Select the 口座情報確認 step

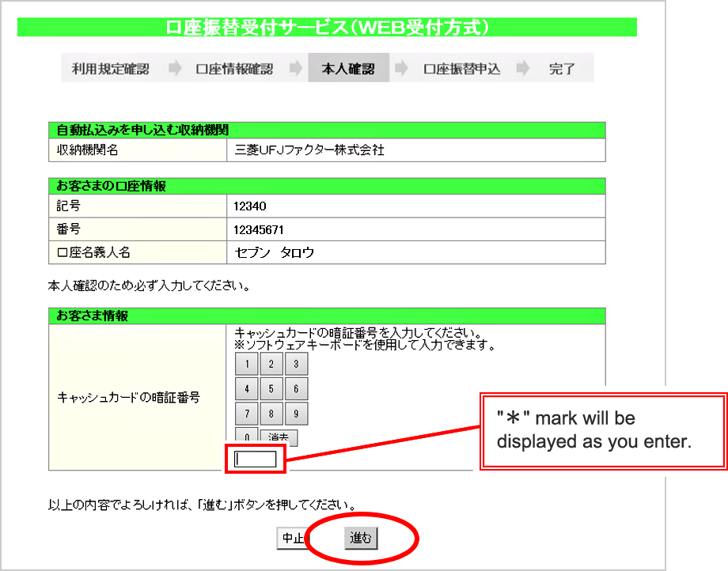coord(234,69)
